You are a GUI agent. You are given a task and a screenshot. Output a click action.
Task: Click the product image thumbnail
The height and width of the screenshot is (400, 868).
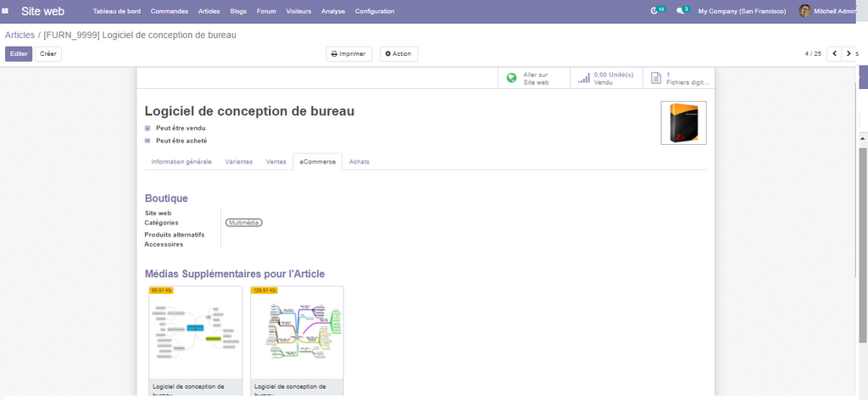click(683, 124)
